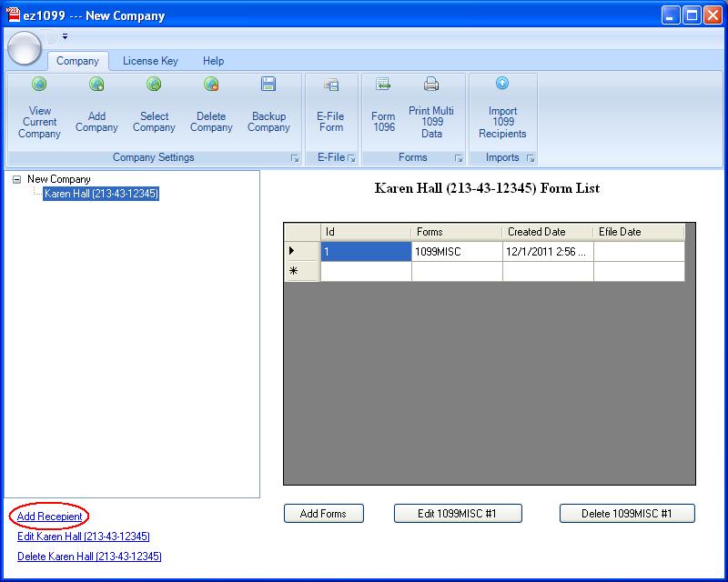Select Karen Hall (213-43-12345) in tree
The width and height of the screenshot is (728, 582).
tap(101, 194)
